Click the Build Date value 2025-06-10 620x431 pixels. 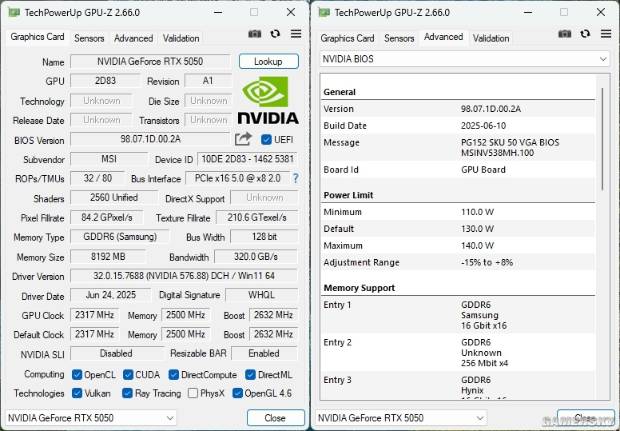point(483,126)
